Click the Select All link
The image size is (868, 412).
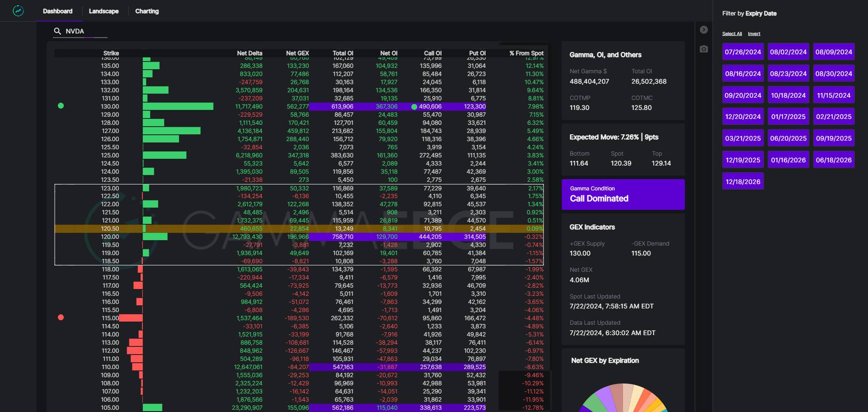click(732, 34)
